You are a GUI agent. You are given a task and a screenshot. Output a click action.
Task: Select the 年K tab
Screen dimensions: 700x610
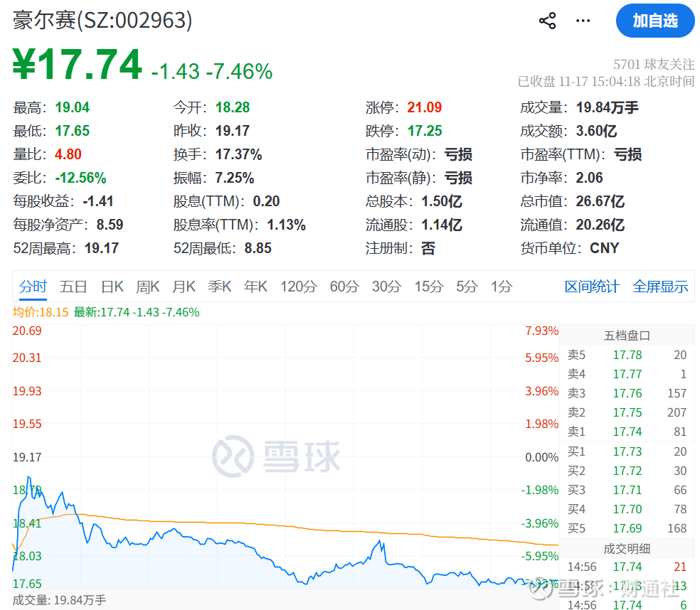(256, 286)
